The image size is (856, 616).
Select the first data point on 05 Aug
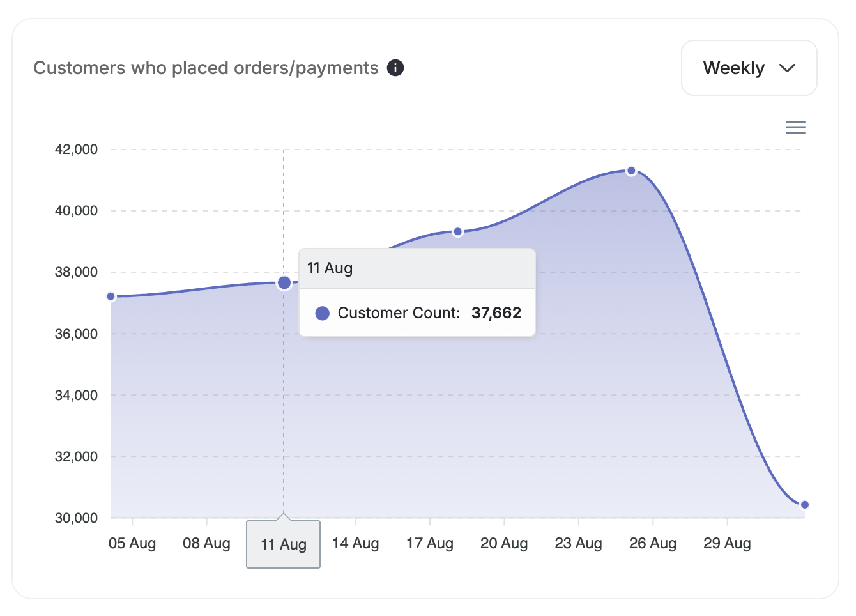coord(112,295)
